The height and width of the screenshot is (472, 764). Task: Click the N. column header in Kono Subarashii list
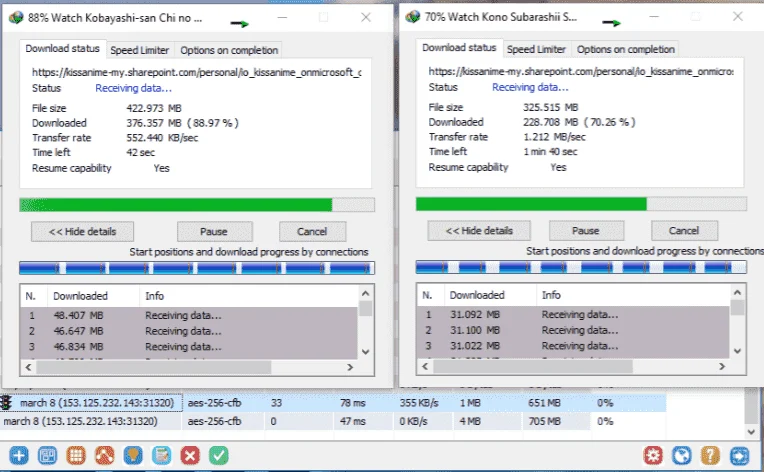[x=430, y=295]
